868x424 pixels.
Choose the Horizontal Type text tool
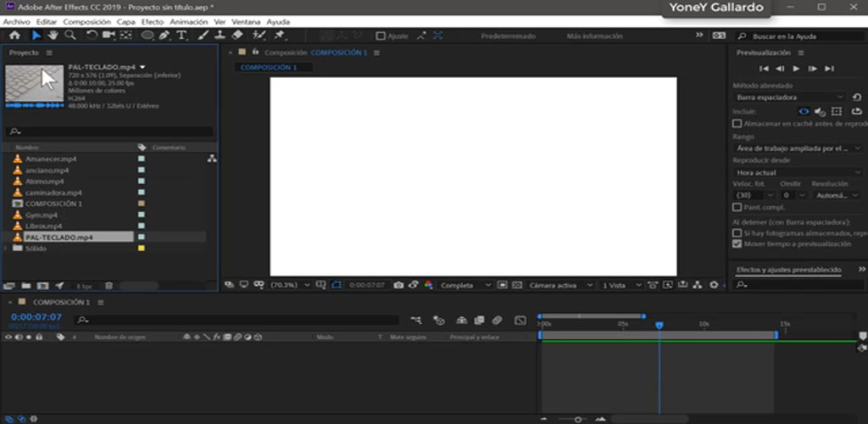click(181, 36)
